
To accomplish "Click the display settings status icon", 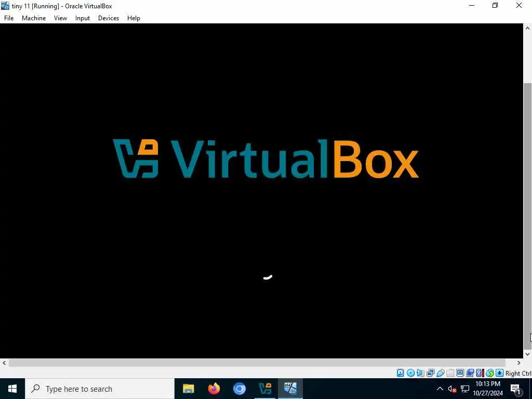I will pyautogui.click(x=460, y=373).
